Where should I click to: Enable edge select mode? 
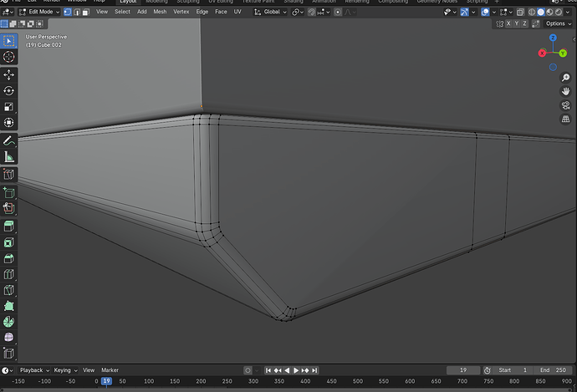tap(77, 13)
